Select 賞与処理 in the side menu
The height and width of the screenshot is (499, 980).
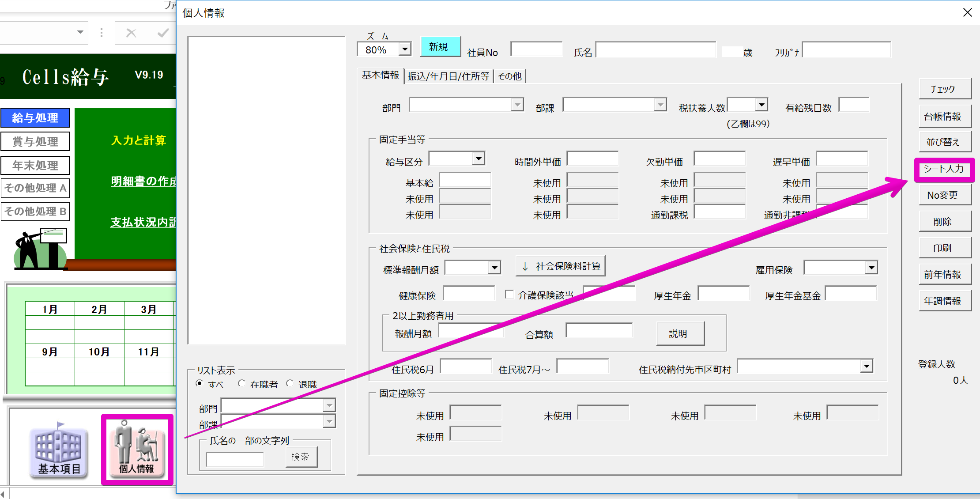point(35,141)
